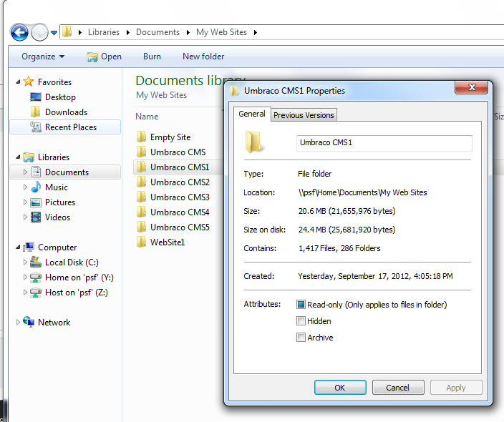Toggle the Archive attribute checkbox
This screenshot has width=504, height=422.
point(301,337)
